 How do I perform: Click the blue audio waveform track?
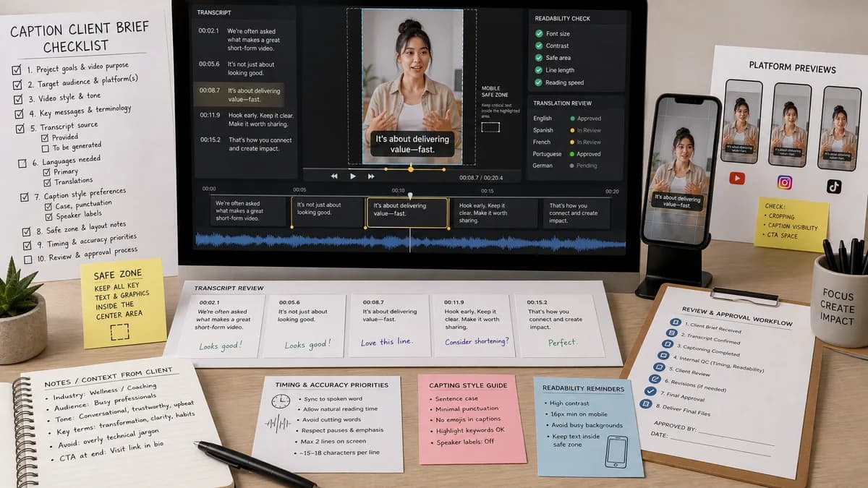tap(410, 242)
